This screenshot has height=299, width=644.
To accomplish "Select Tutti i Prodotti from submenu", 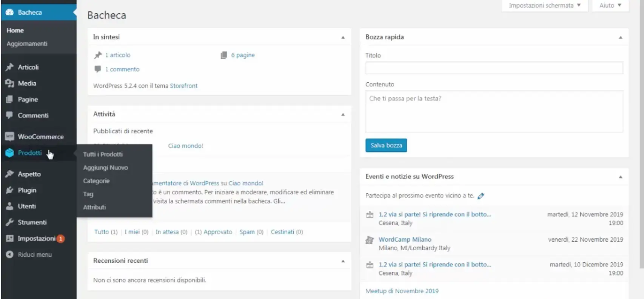I will pos(103,154).
